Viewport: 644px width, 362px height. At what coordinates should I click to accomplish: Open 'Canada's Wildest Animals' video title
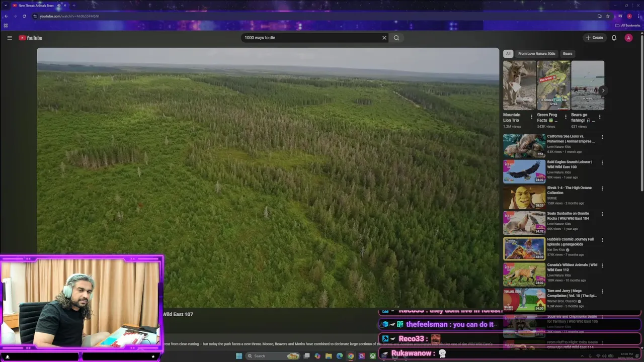coord(573,267)
